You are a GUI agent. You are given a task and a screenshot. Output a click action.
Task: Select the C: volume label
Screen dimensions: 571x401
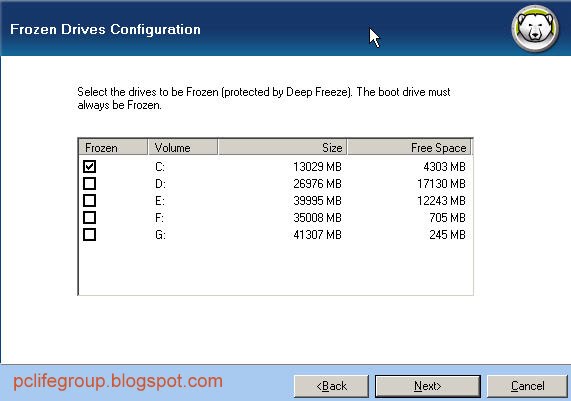pos(160,167)
